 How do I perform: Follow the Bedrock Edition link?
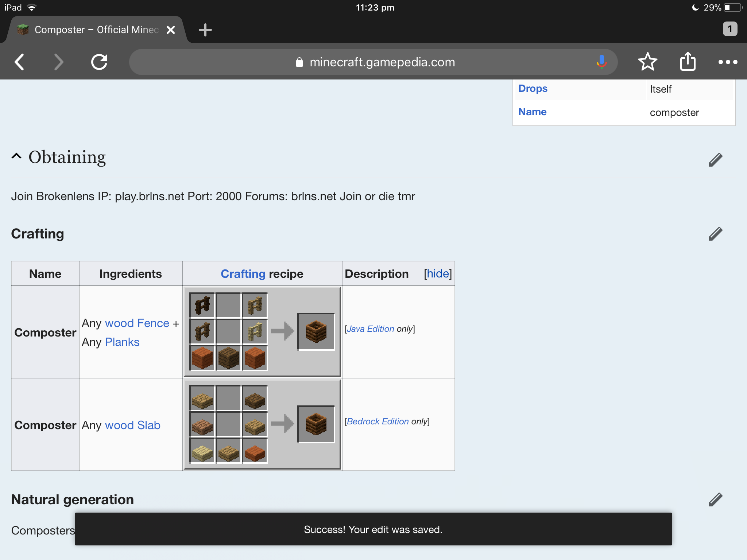[x=378, y=421]
